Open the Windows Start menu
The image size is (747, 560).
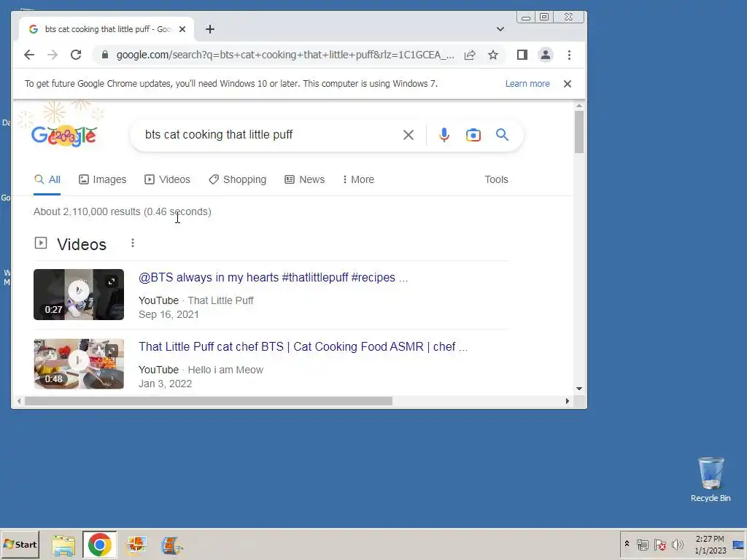(x=20, y=544)
